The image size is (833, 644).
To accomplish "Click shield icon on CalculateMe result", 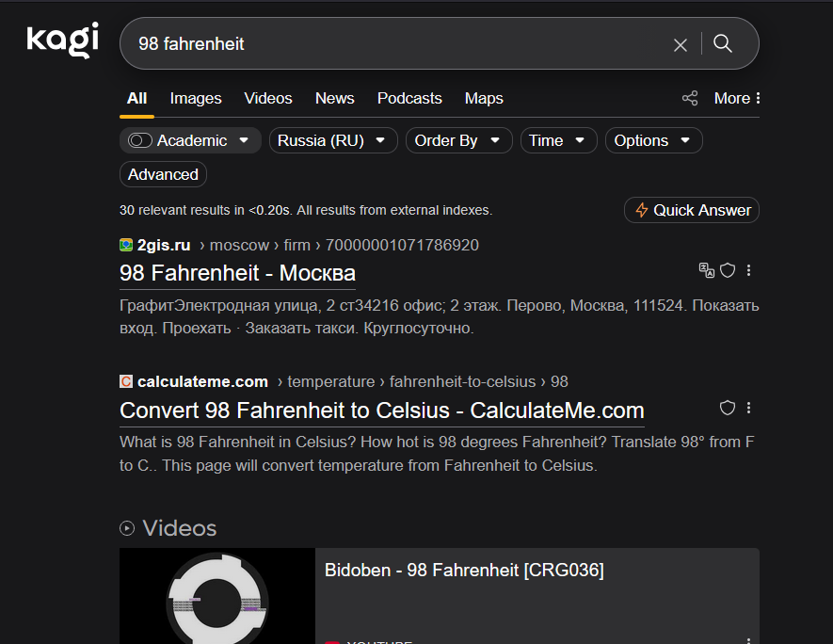I will pos(728,408).
